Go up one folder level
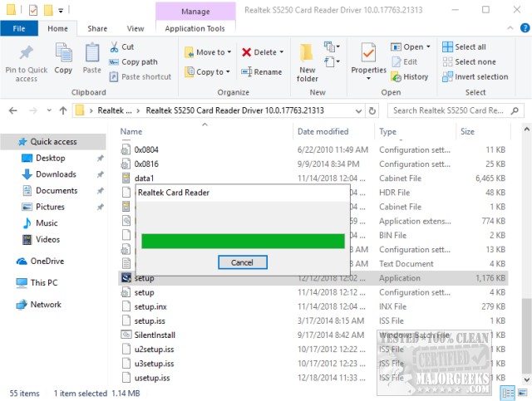The image size is (532, 401). tap(63, 110)
